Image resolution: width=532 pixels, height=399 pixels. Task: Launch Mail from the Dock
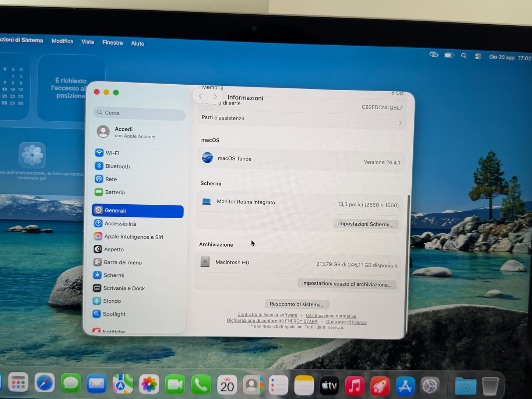point(97,384)
